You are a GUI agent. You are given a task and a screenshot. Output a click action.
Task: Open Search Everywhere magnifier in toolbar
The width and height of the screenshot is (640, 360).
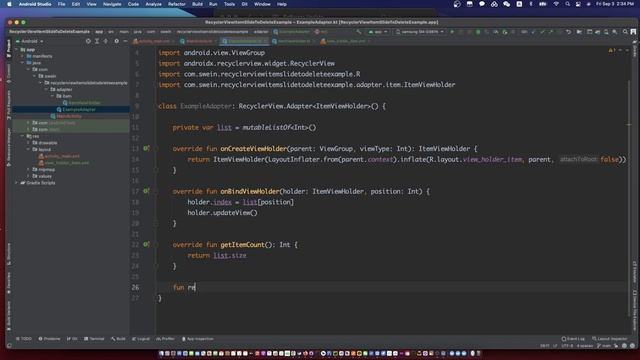(x=625, y=32)
